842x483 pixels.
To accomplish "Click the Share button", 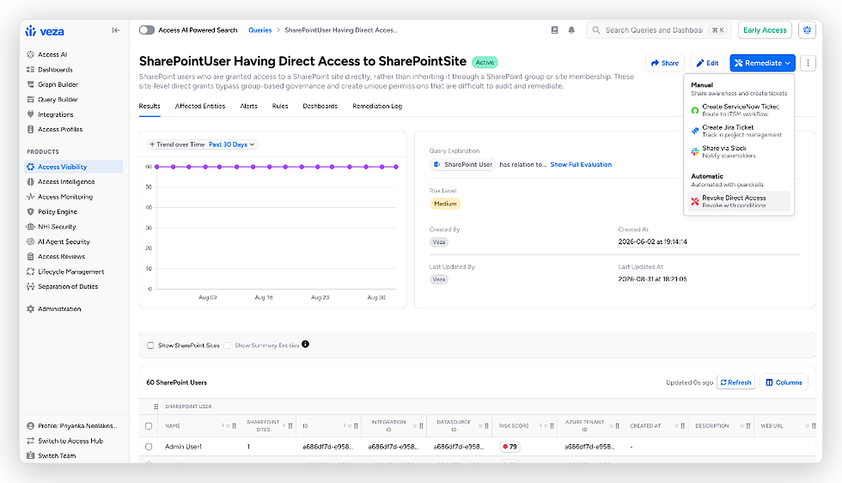I will tap(665, 63).
